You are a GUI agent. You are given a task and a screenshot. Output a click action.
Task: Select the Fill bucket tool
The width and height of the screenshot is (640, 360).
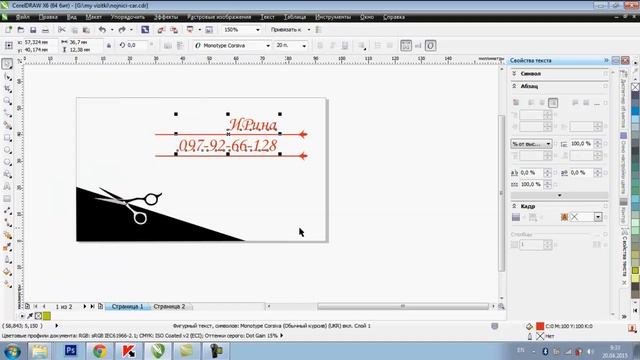click(7, 272)
